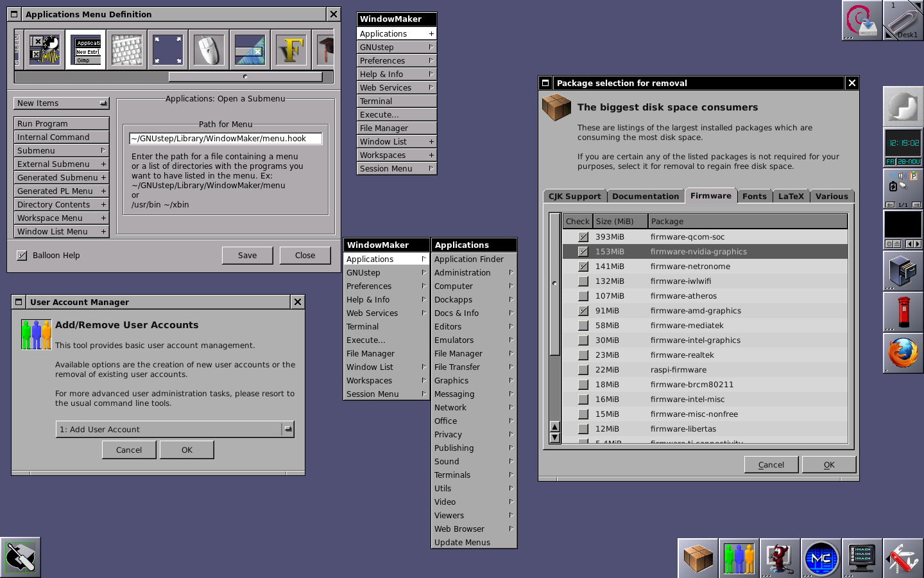Check the firmware-iwlwifi package checkbox

pos(583,281)
